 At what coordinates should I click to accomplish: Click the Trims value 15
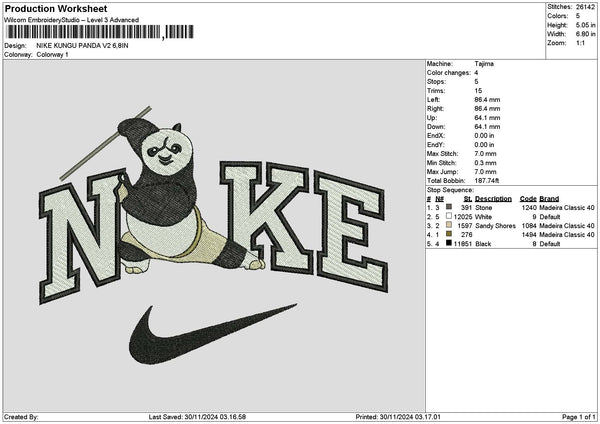[x=478, y=91]
